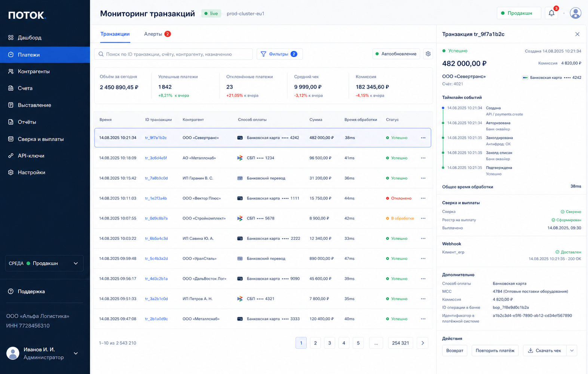This screenshot has width=588, height=374.
Task: Open row menu for tr_7a8b9c0d
Action: point(423,178)
